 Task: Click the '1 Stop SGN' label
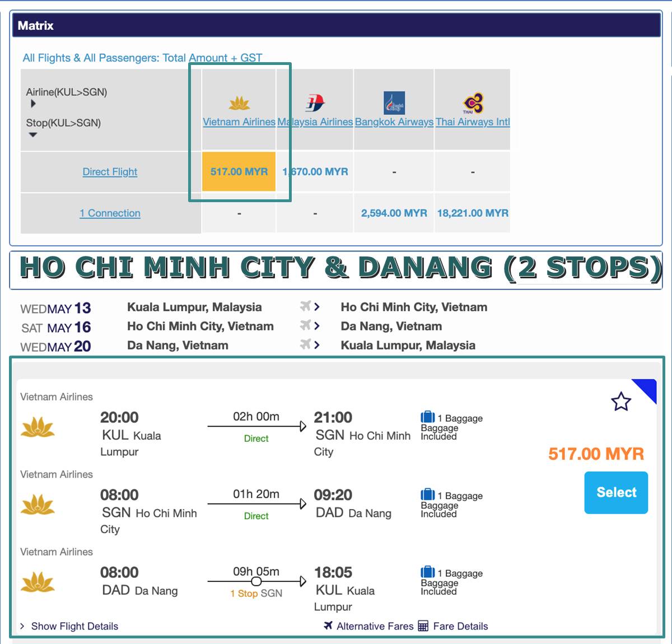click(256, 593)
